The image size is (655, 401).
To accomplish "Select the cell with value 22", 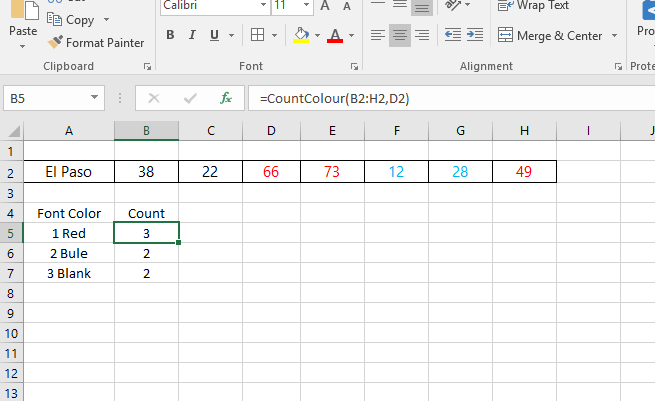I will [210, 172].
